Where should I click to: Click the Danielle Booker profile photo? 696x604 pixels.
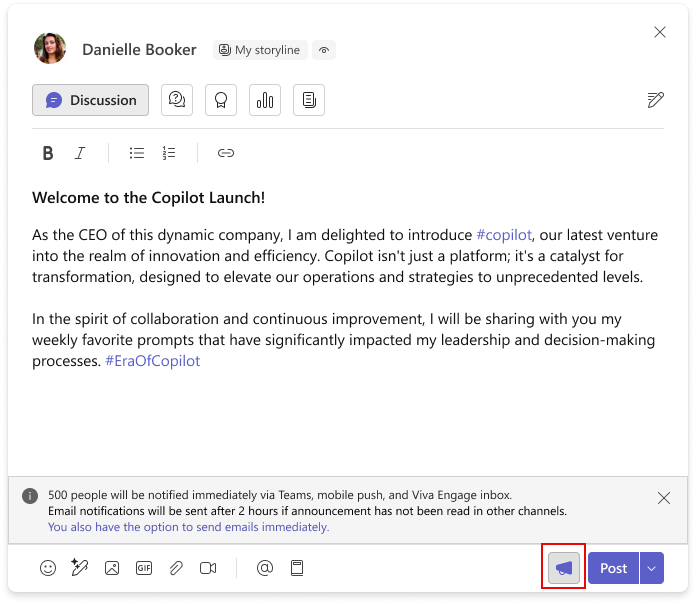pyautogui.click(x=50, y=49)
